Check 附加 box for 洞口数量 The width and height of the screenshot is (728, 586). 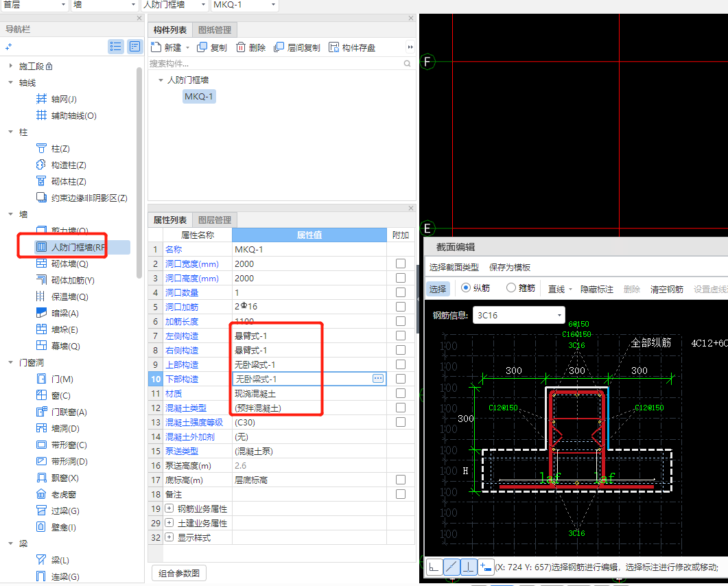click(x=401, y=292)
